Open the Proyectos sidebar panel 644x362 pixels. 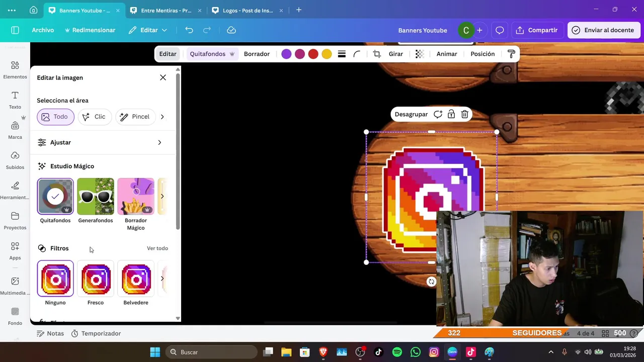[x=15, y=221]
